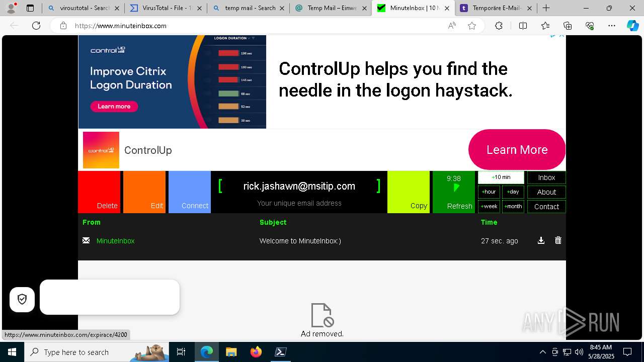
Task: Switch to the VirusTotal File tab
Action: pyautogui.click(x=166, y=8)
